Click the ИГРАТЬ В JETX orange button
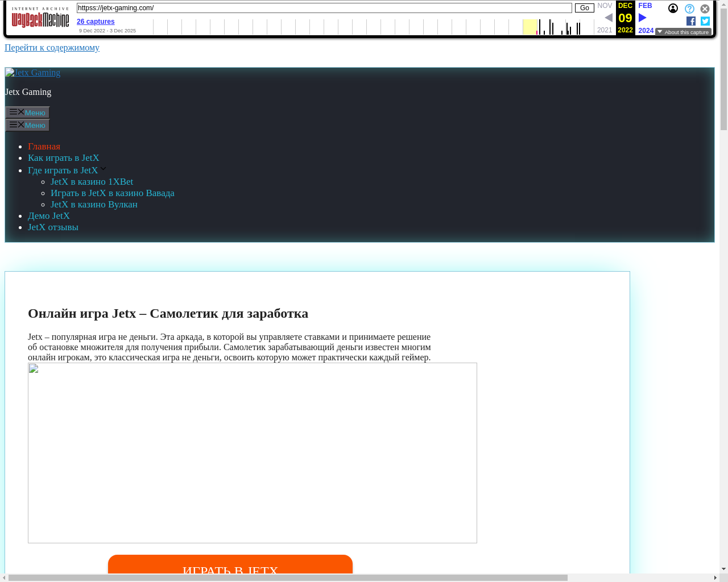 230,566
